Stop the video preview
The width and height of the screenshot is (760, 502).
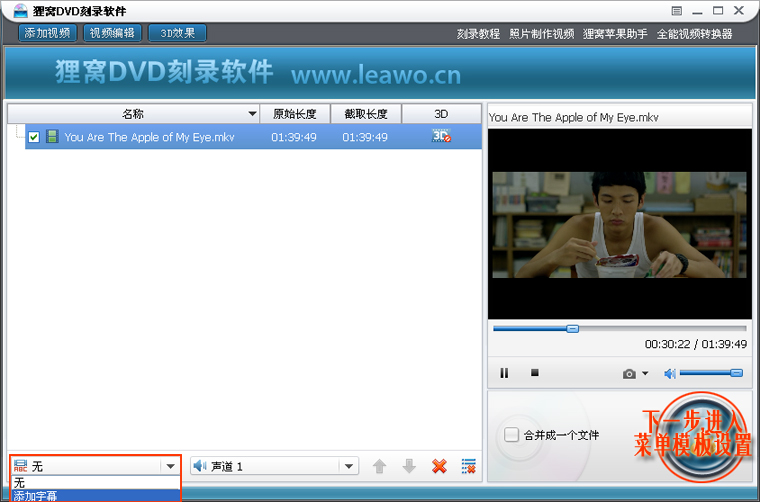535,373
